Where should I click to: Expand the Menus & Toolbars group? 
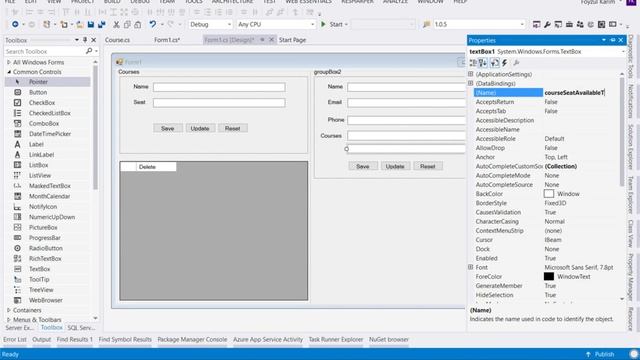pyautogui.click(x=9, y=320)
